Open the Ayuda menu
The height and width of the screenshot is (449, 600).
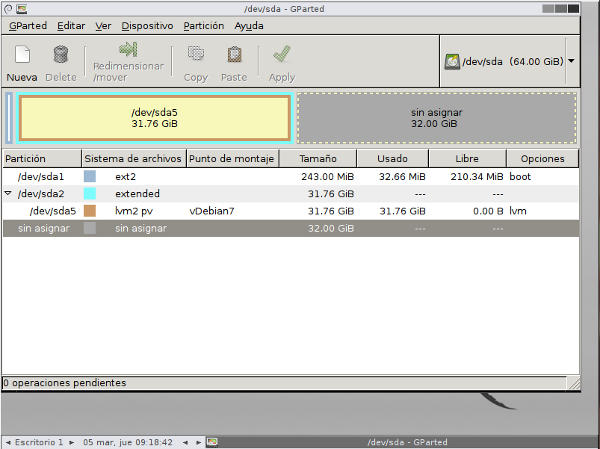point(249,26)
